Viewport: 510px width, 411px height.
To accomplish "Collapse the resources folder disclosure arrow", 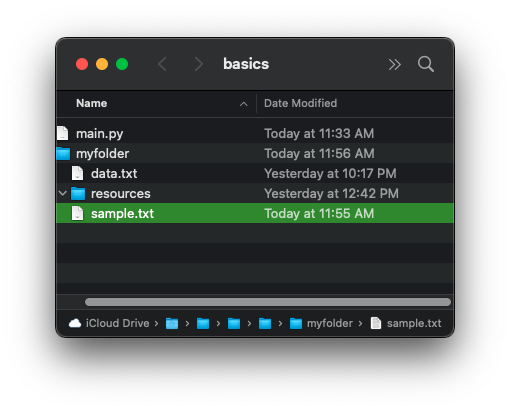I will pyautogui.click(x=63, y=193).
